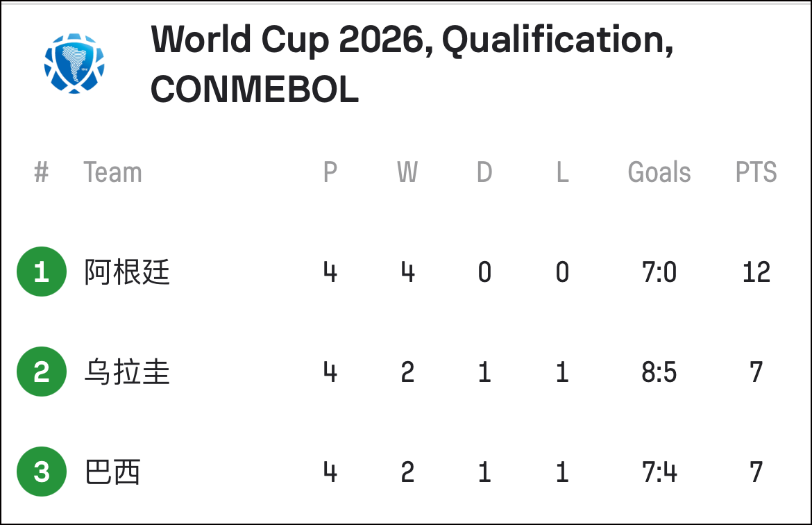Screen dimensions: 812x525
Task: Click the 7:4 goals value for 巴西
Action: pyautogui.click(x=659, y=472)
